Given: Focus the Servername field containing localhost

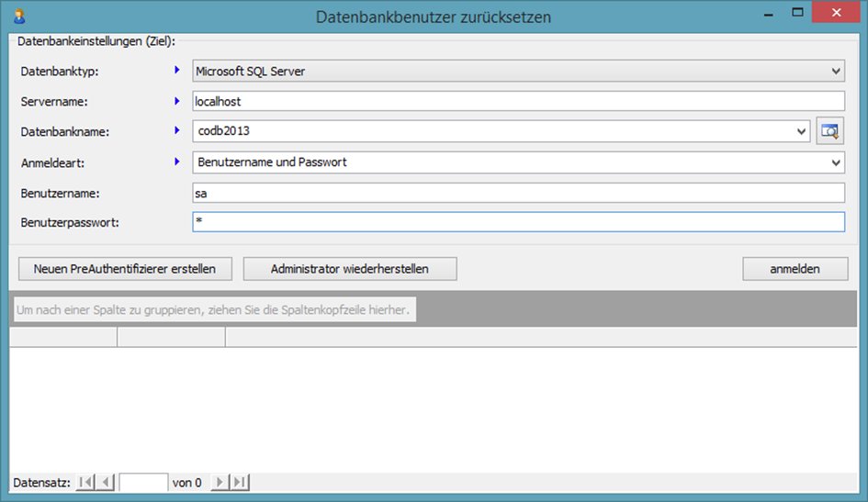Looking at the screenshot, I should pyautogui.click(x=518, y=101).
